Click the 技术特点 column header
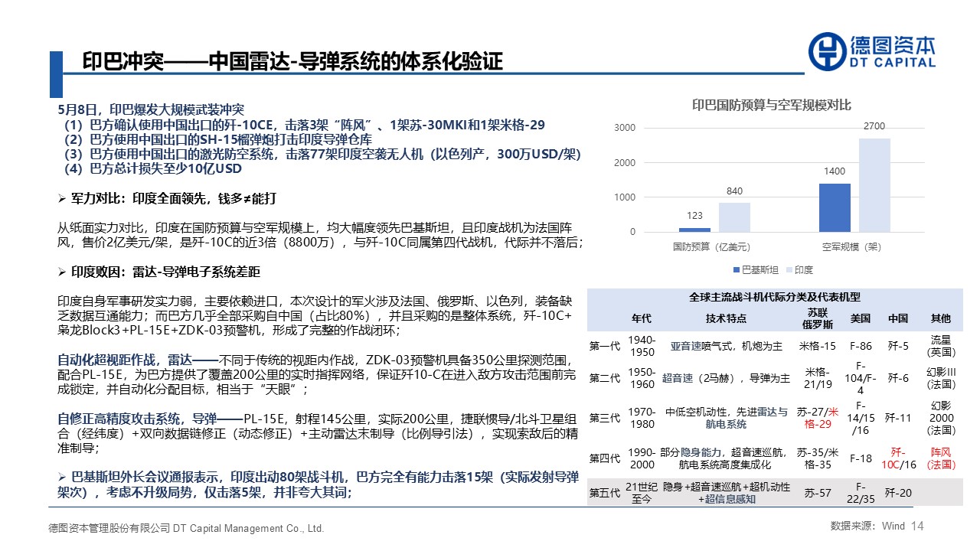 tap(726, 318)
